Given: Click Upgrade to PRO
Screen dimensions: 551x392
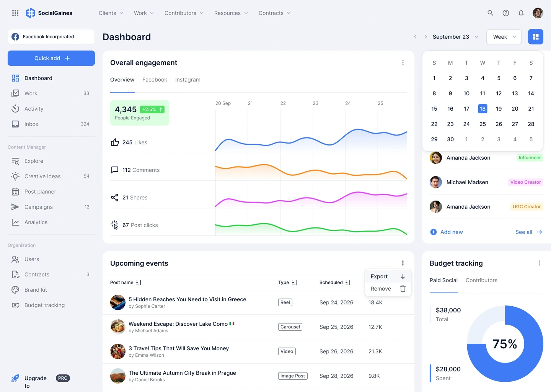Looking at the screenshot, I should (40, 382).
